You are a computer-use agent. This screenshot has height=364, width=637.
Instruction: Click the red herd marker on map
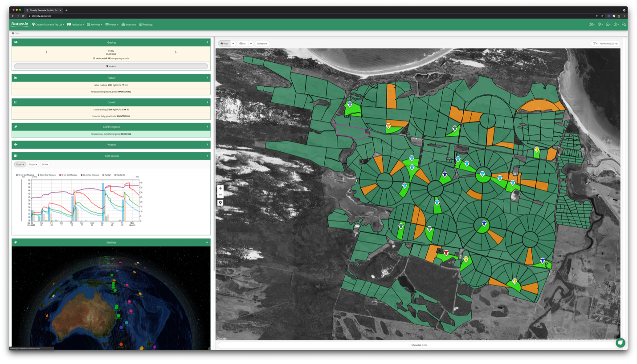[x=446, y=253]
